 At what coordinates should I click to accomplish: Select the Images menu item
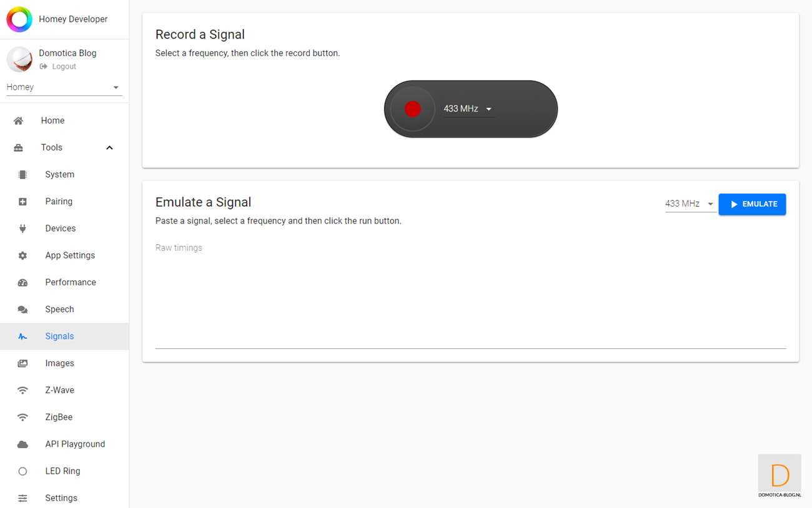(x=64, y=363)
